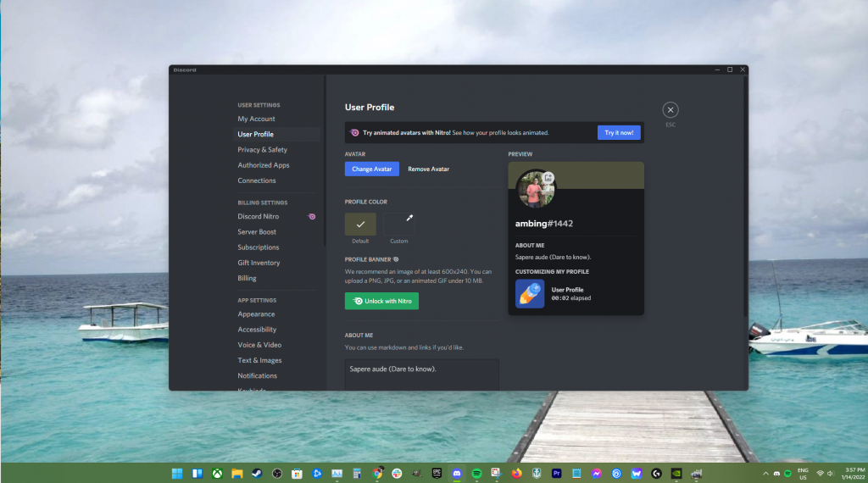Click the Nitro icon in the animated avatars banner

click(x=355, y=133)
